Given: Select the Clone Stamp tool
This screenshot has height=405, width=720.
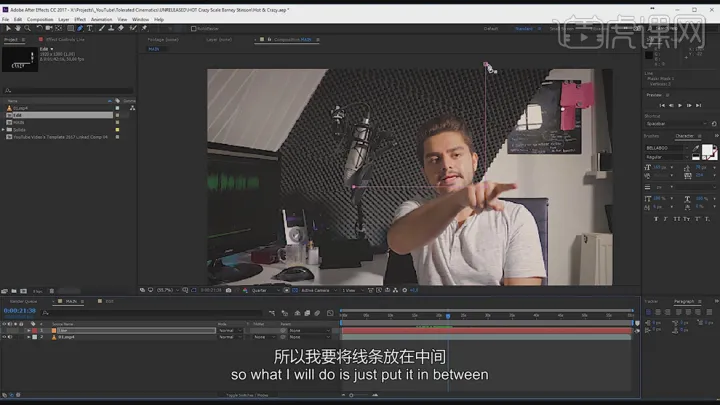Looking at the screenshot, I should tap(111, 28).
